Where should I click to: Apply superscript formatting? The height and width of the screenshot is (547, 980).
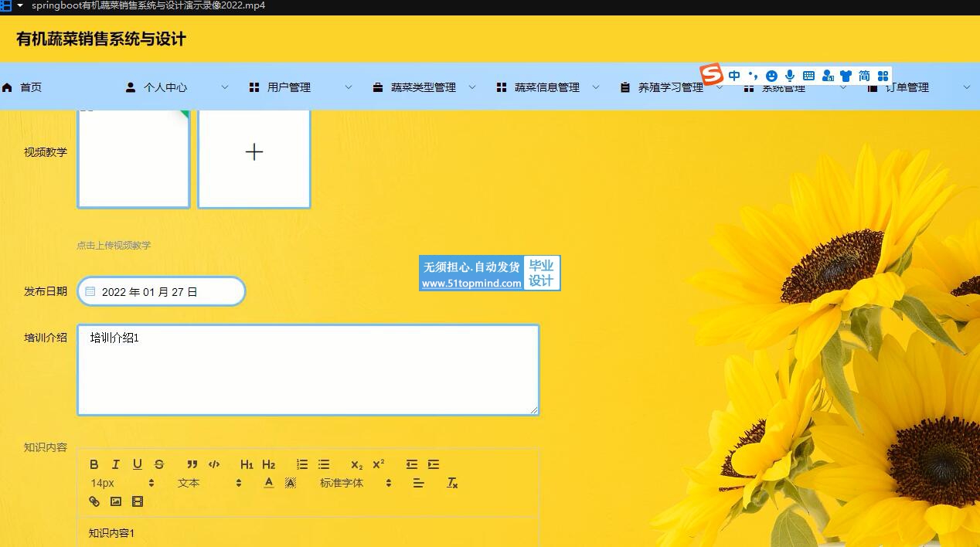click(x=378, y=464)
